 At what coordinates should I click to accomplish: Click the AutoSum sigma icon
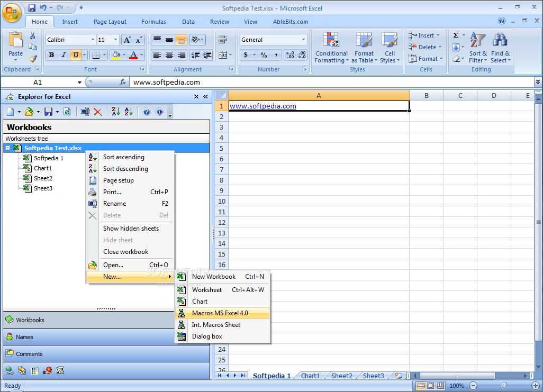click(x=456, y=35)
